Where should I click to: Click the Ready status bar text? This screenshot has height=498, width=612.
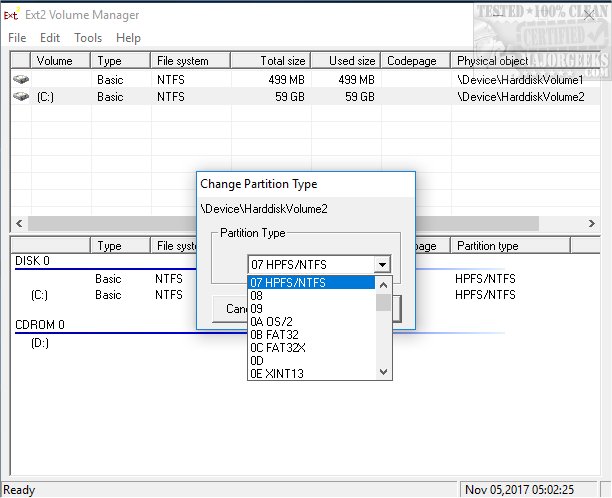(x=19, y=489)
